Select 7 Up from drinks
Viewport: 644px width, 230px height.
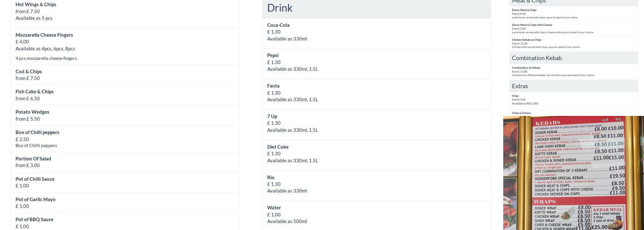[272, 116]
